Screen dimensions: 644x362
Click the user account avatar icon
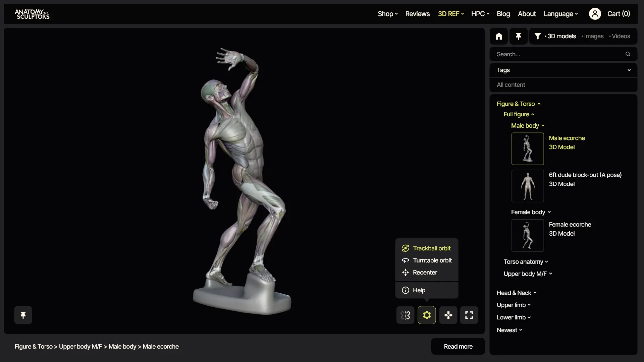click(595, 14)
